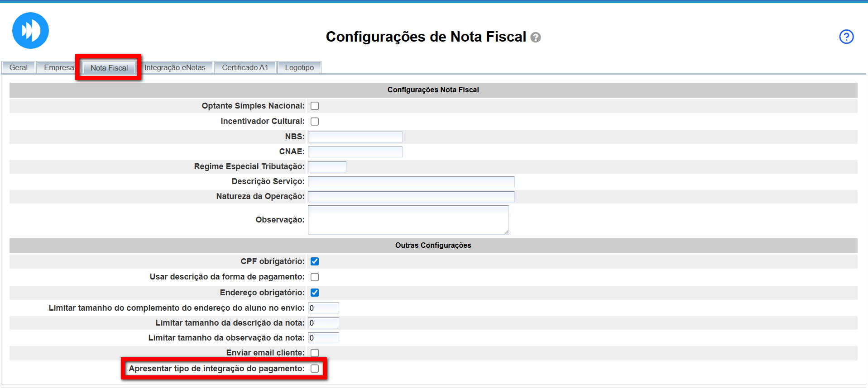The image size is (868, 388).
Task: Open the help icon beside the page title
Action: pos(536,38)
